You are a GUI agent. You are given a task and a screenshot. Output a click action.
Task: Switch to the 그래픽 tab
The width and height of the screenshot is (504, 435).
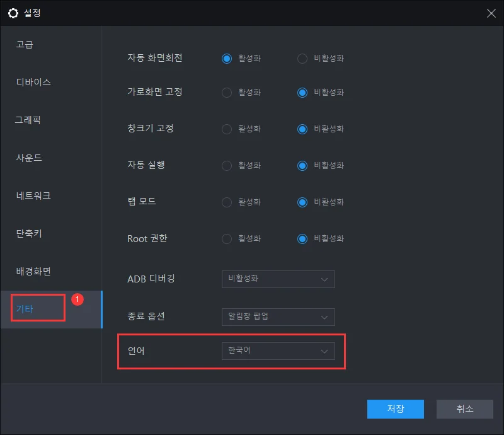[x=28, y=120]
